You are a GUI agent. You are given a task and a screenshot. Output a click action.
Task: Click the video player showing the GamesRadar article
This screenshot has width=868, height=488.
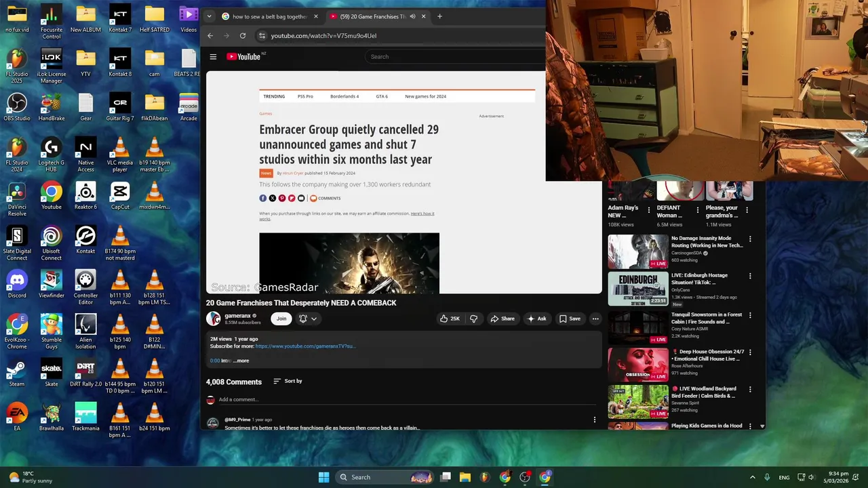tap(403, 182)
